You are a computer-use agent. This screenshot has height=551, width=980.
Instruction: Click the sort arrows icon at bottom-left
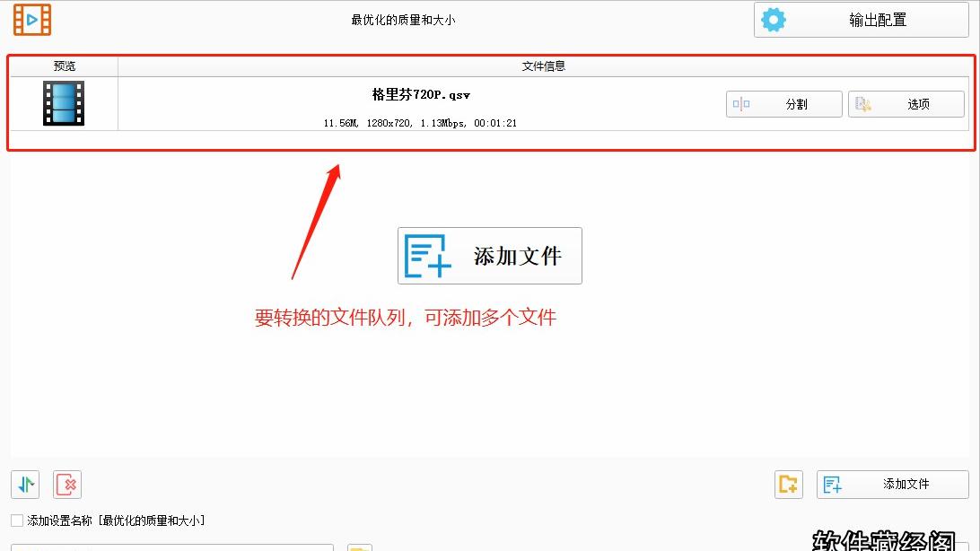(24, 484)
